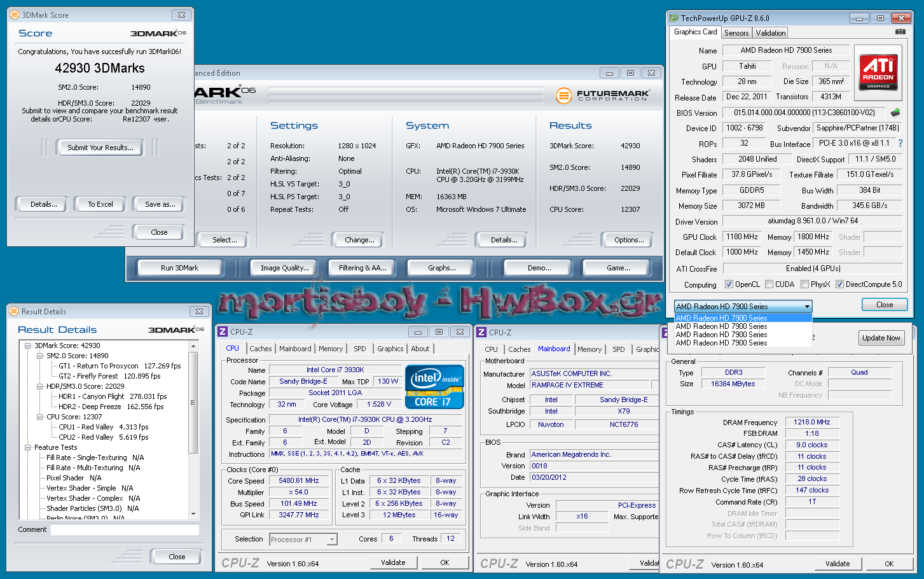924x579 pixels.
Task: Collapse the HDR/SM3.0 Score: 22029 node
Action: [39, 386]
